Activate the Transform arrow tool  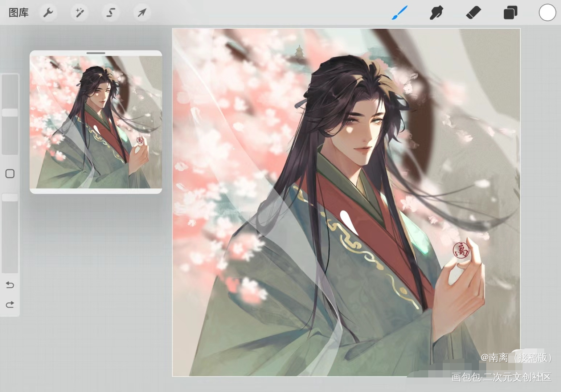point(142,13)
